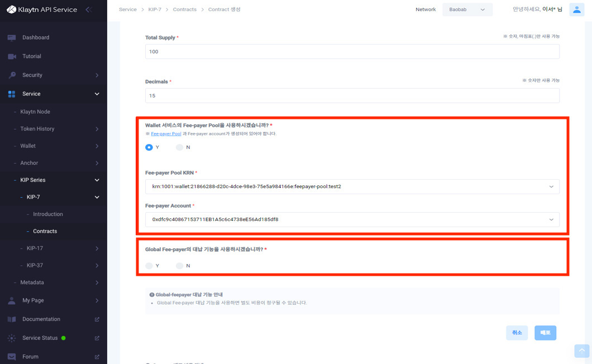Viewport: 592px width, 364px height.
Task: Expand the Security menu chevron
Action: pos(97,75)
